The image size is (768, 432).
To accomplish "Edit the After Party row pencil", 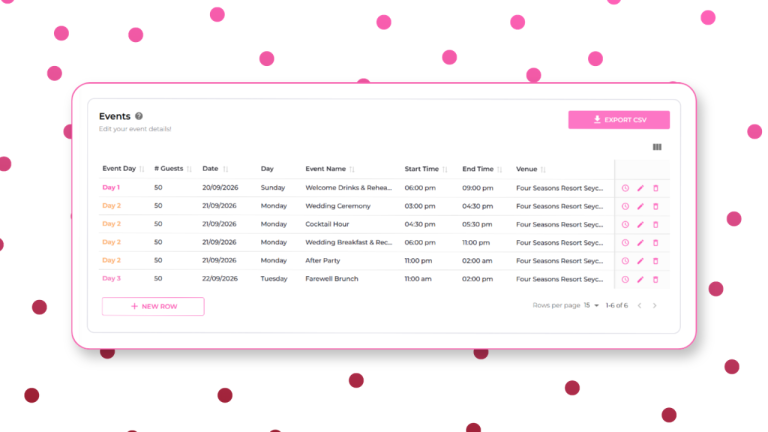I will coord(640,261).
